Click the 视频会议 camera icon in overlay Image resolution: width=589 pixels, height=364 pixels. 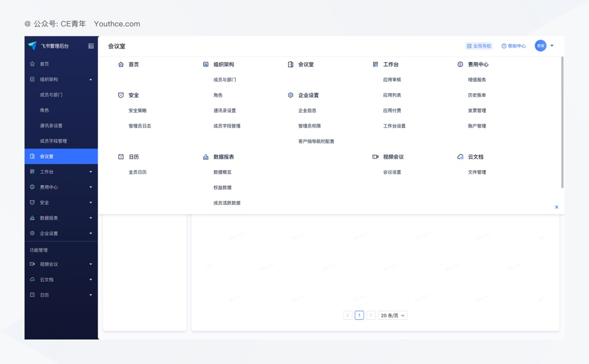[x=375, y=157]
